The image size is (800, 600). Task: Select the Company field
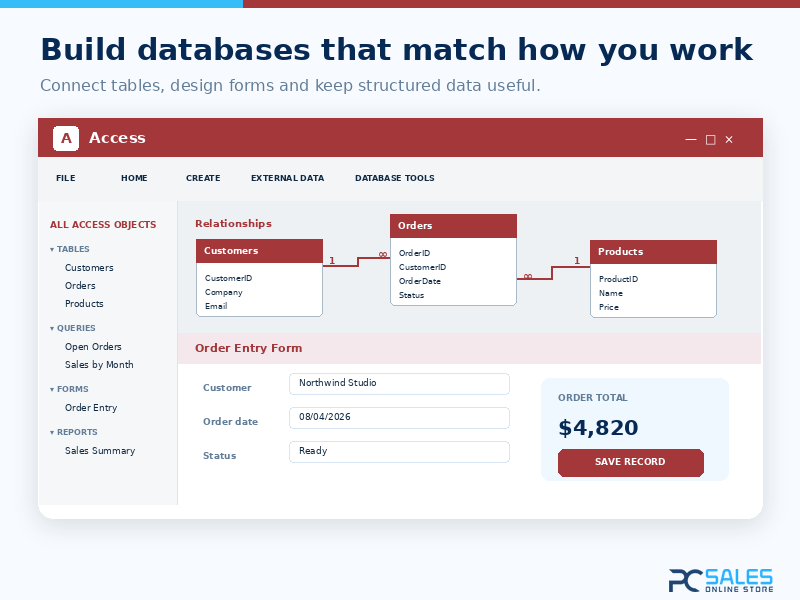[x=223, y=292]
